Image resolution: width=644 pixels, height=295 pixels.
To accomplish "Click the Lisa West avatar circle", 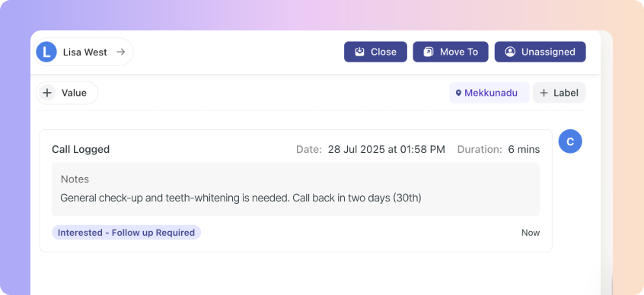I will point(46,52).
